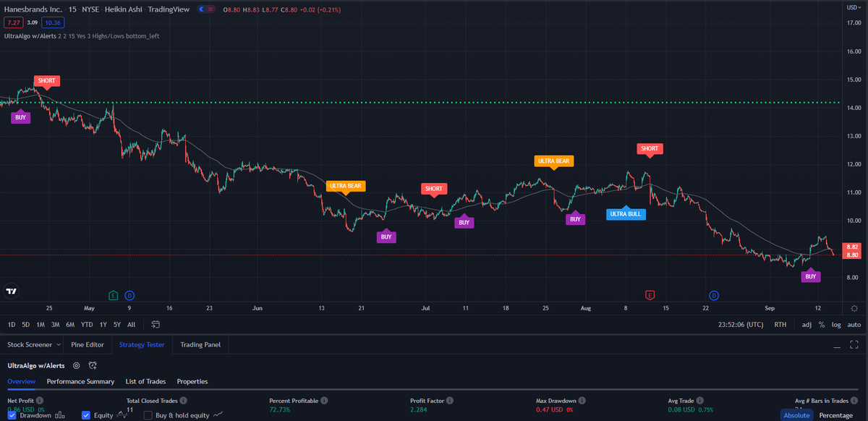Screen dimensions: 868x421
Task: Toggle the Equity checkbox
Action: tap(86, 415)
